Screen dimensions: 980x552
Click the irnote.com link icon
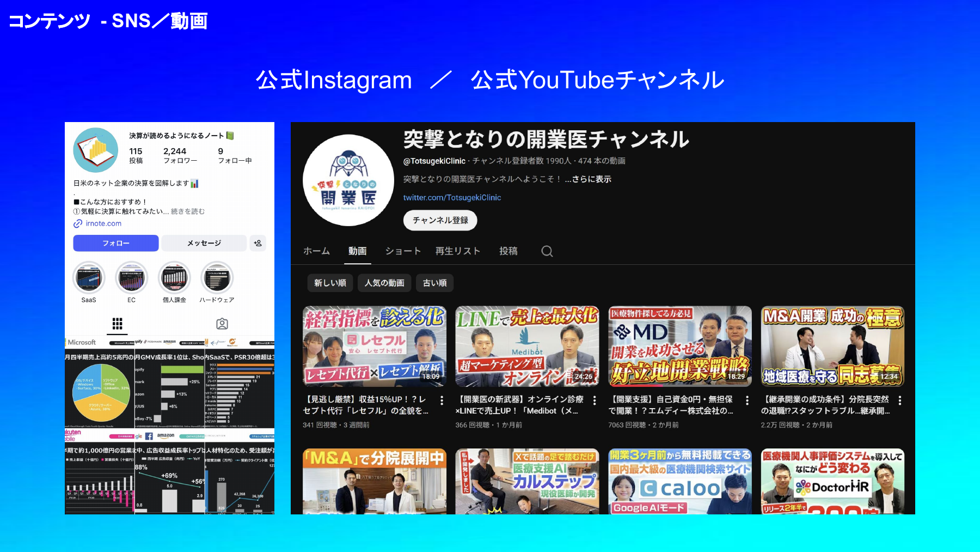click(x=78, y=223)
